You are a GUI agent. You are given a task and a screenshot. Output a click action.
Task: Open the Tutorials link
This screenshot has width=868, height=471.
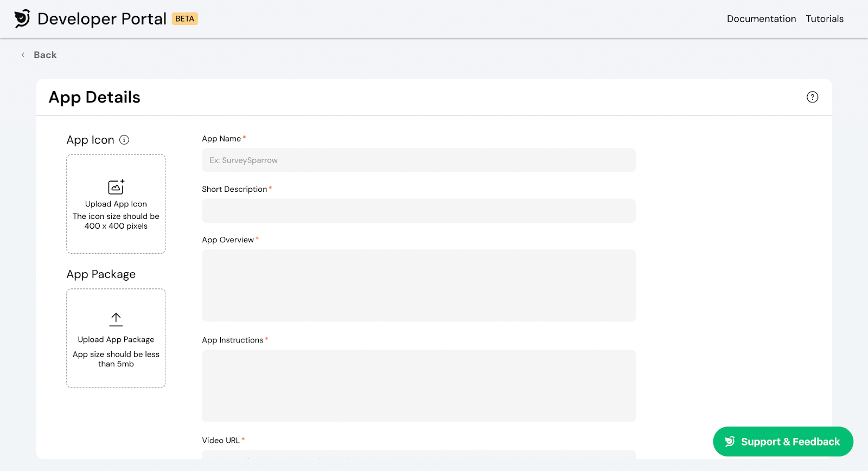pos(825,18)
